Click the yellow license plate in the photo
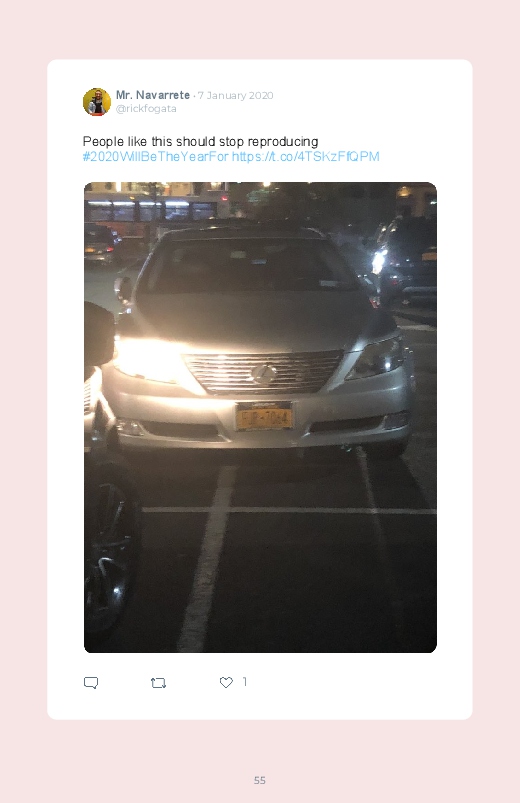The width and height of the screenshot is (520, 803). (x=264, y=417)
